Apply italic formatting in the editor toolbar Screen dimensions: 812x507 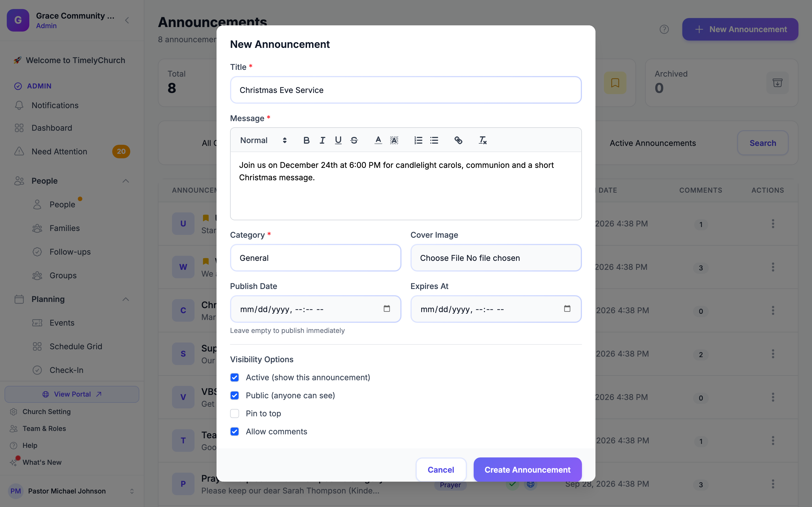coord(322,140)
